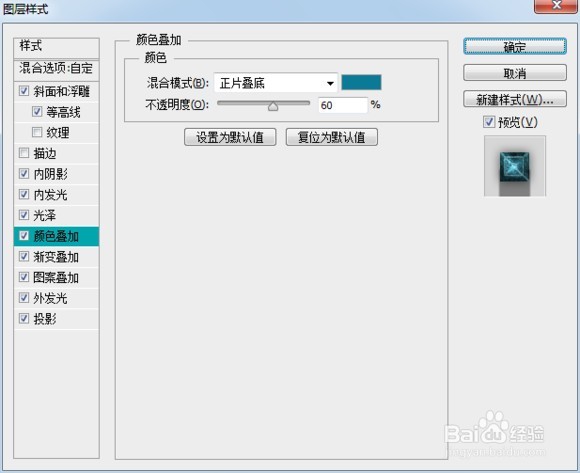This screenshot has height=473, width=580.
Task: Click the 设置为默认值 button
Action: tap(230, 137)
